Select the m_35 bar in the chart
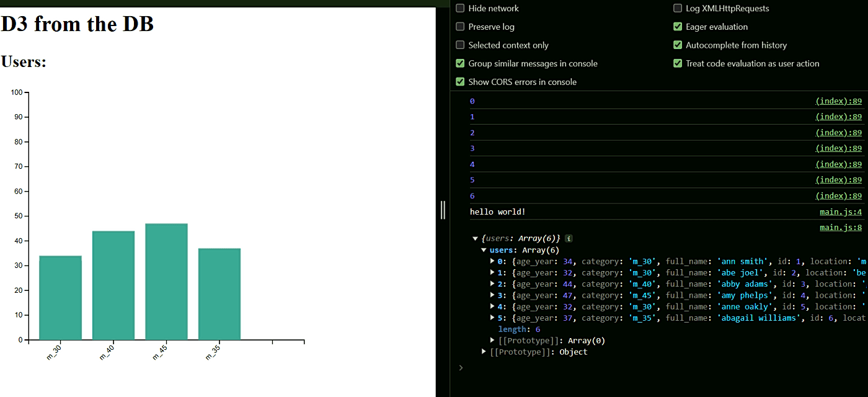Screen dimensions: 868x397 pyautogui.click(x=219, y=294)
